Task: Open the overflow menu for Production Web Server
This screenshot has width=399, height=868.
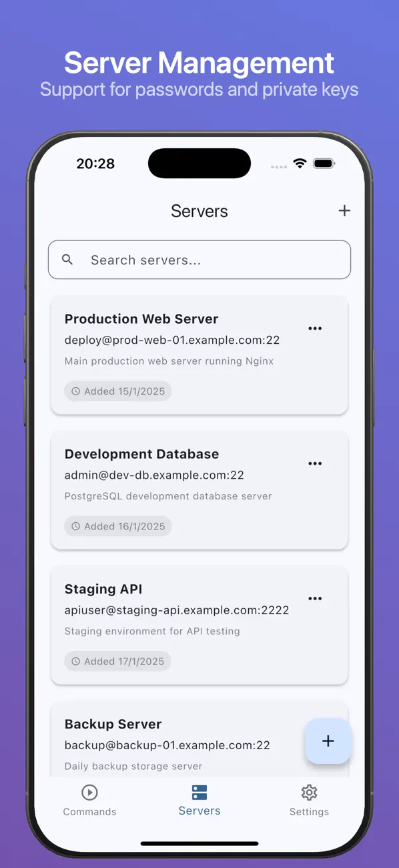Action: (315, 329)
